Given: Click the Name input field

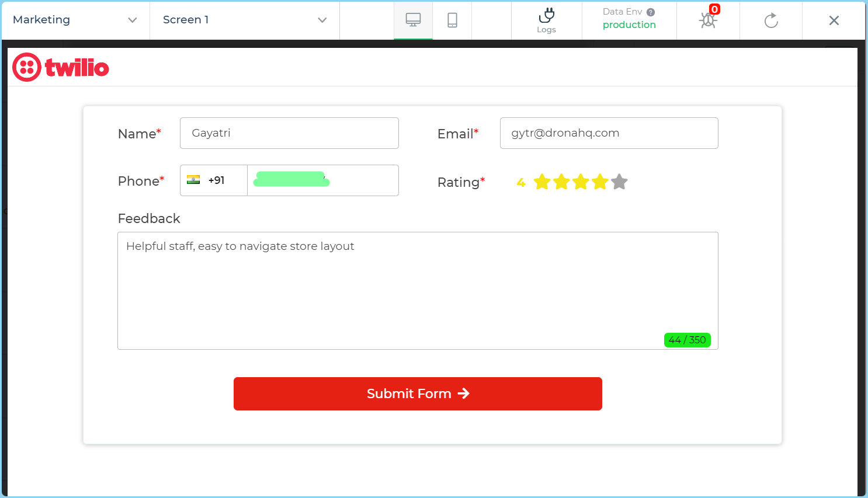Looking at the screenshot, I should click(x=289, y=133).
